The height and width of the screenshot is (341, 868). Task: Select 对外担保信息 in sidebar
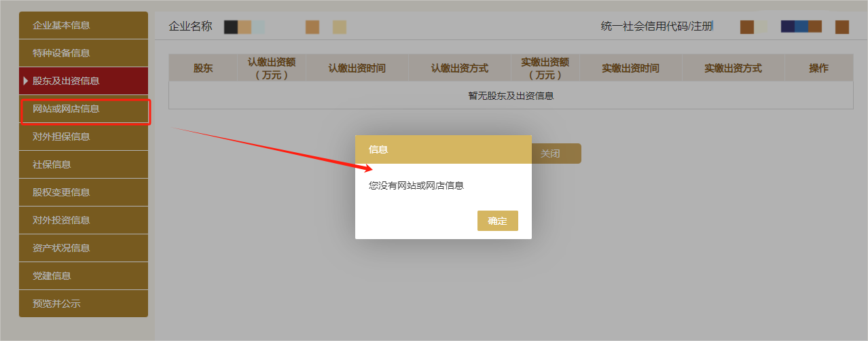[x=84, y=137]
